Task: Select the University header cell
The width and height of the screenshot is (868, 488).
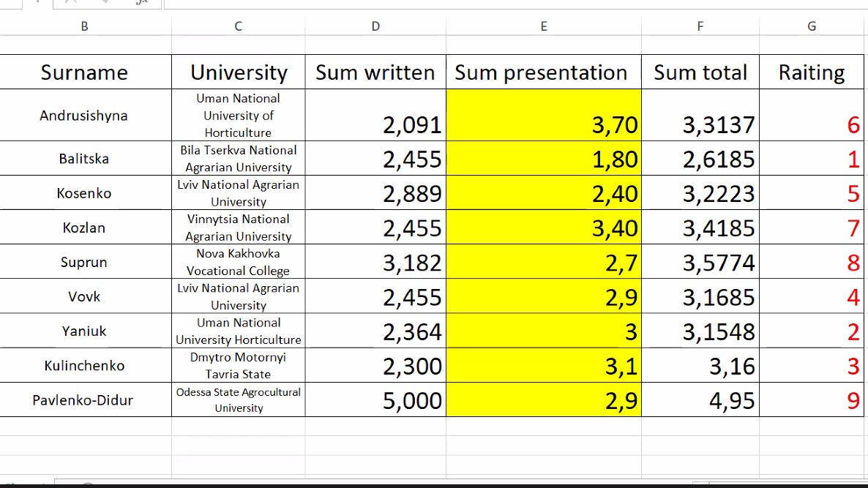Action: coord(239,72)
